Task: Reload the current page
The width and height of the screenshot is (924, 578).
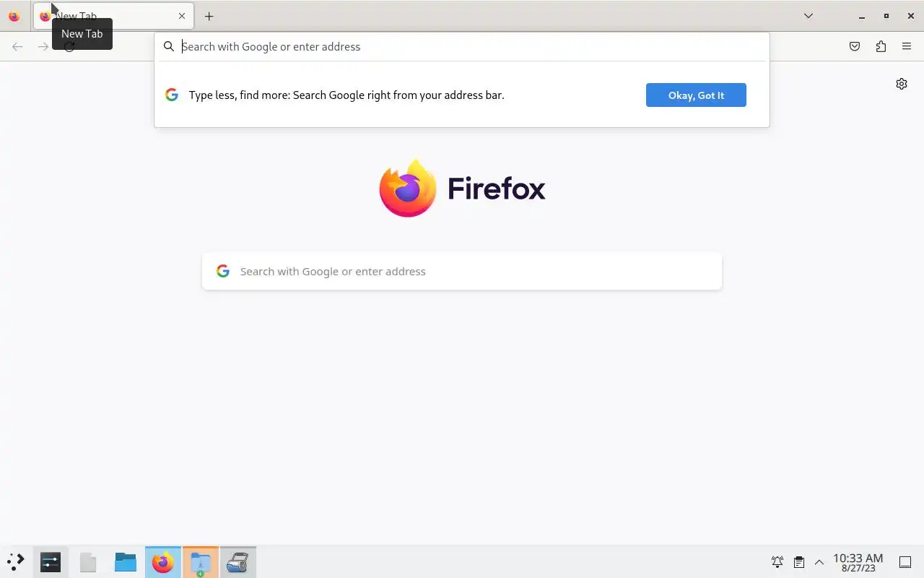Action: (69, 46)
